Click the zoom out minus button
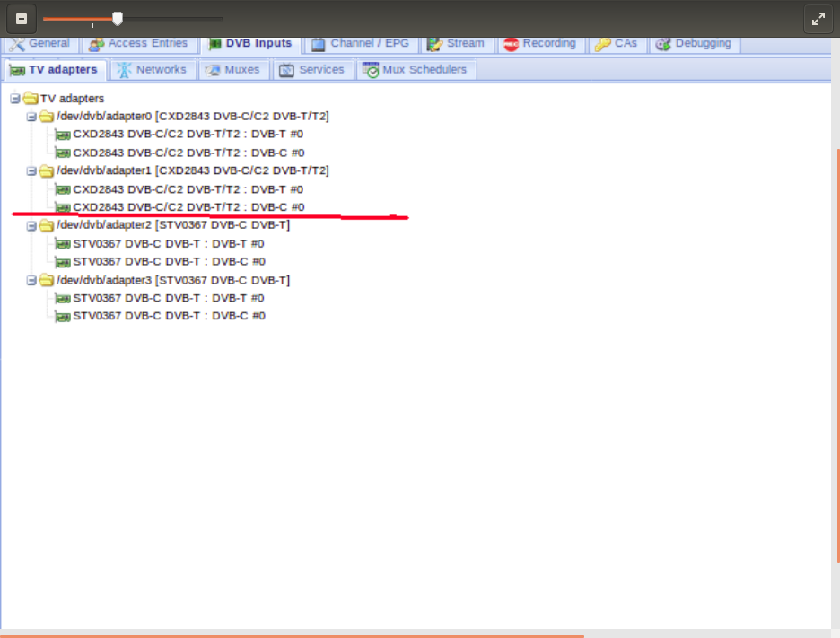Viewport: 840px width, 638px height. point(22,19)
